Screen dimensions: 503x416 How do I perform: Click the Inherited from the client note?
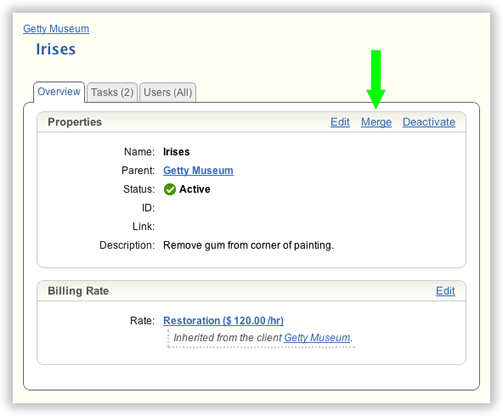pos(263,338)
